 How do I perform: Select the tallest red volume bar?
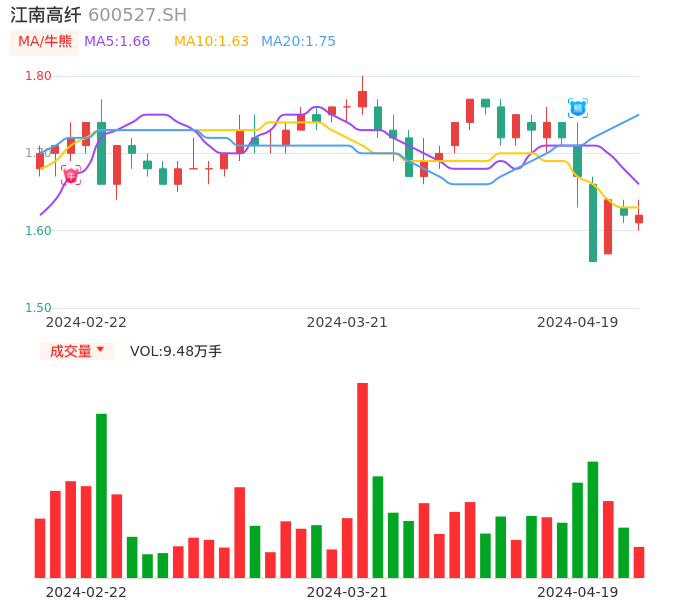[362, 480]
